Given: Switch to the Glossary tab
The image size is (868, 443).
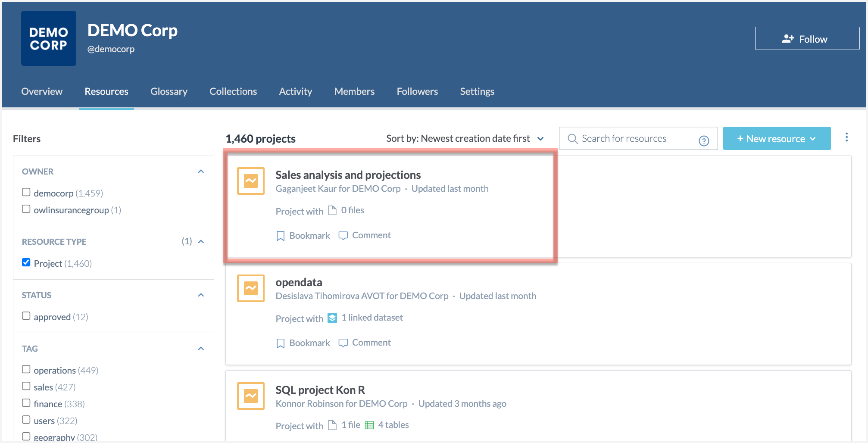Looking at the screenshot, I should 169,91.
